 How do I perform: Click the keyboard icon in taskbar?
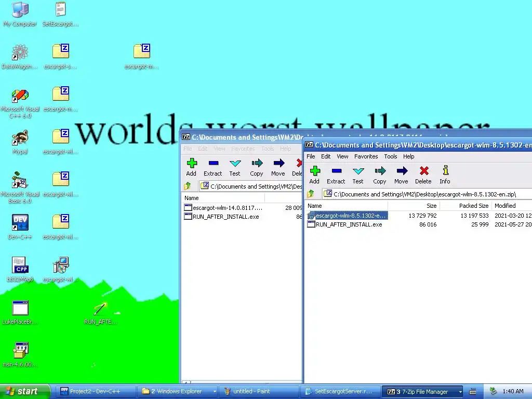tap(473, 392)
